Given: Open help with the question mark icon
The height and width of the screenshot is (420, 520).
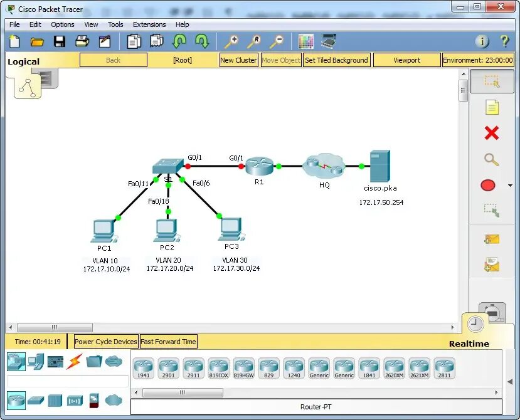Looking at the screenshot, I should point(504,41).
